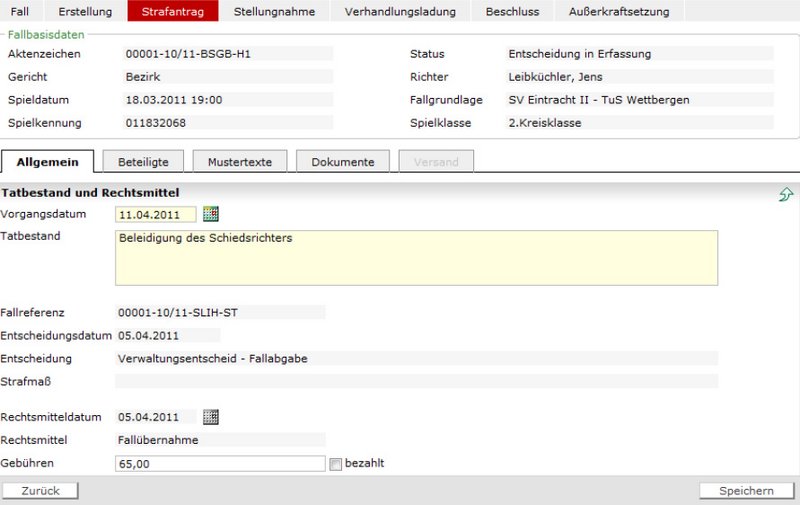Click the Gebühren input field

coord(220,464)
